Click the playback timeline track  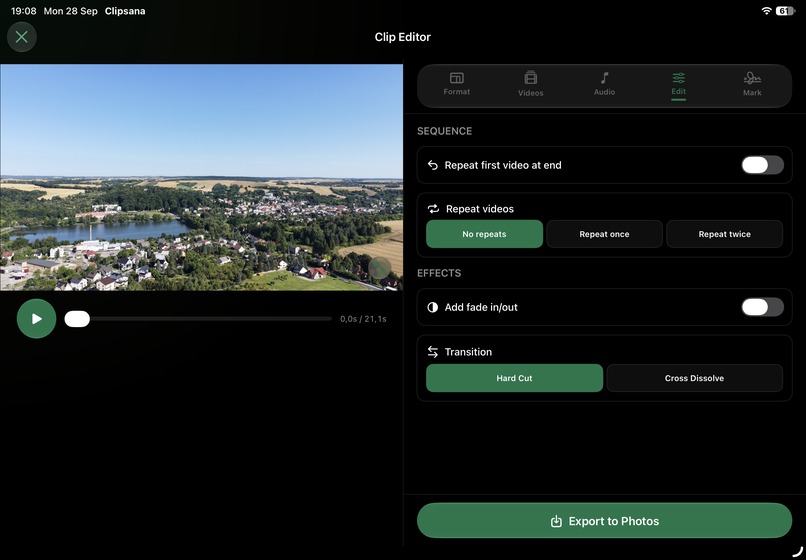point(198,319)
